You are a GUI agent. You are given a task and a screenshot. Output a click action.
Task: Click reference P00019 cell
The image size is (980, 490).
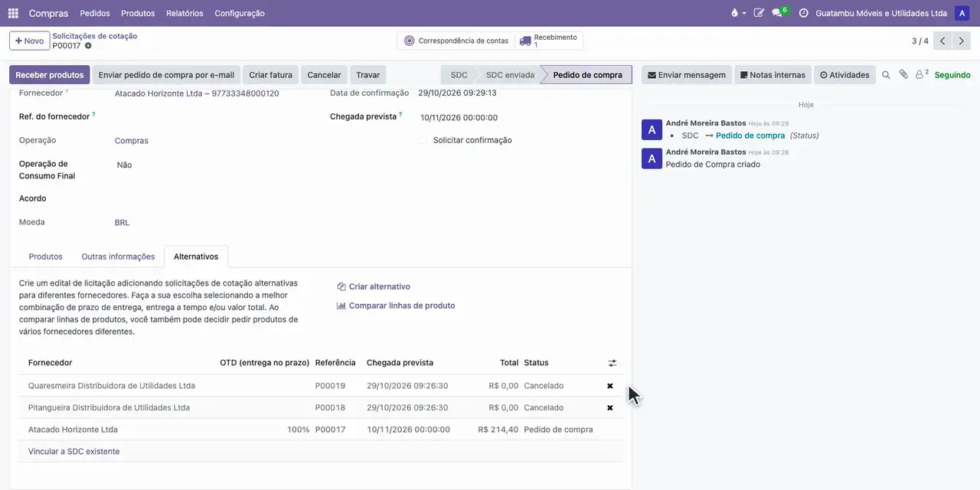click(x=330, y=386)
